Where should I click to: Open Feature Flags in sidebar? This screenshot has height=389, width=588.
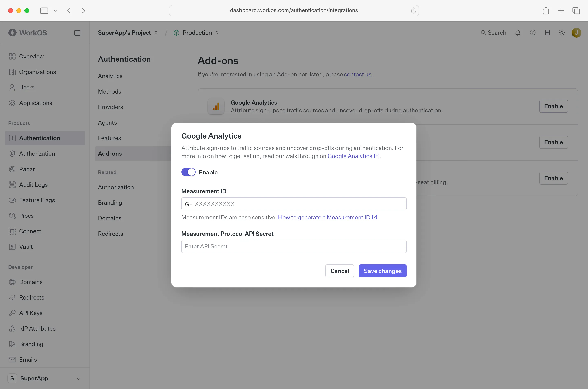[x=45, y=200]
